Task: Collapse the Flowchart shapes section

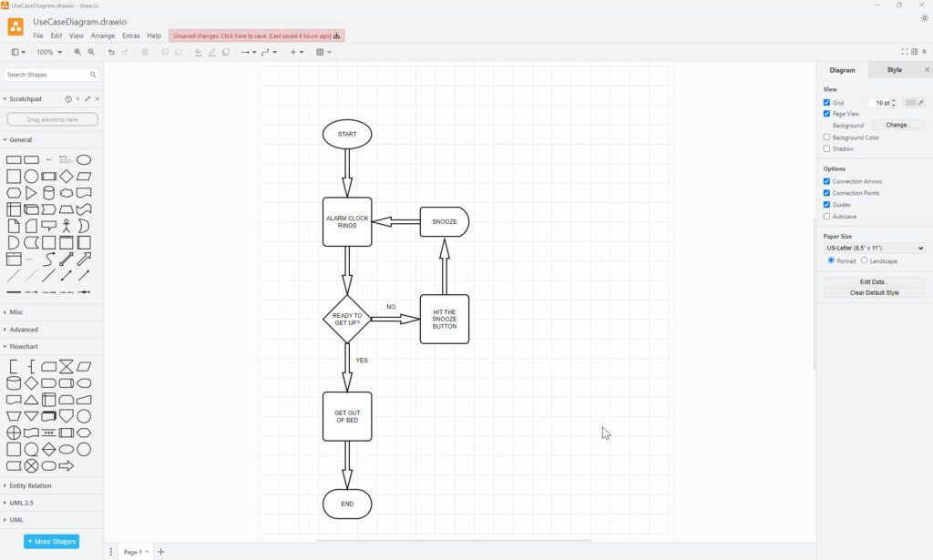Action: click(51, 347)
